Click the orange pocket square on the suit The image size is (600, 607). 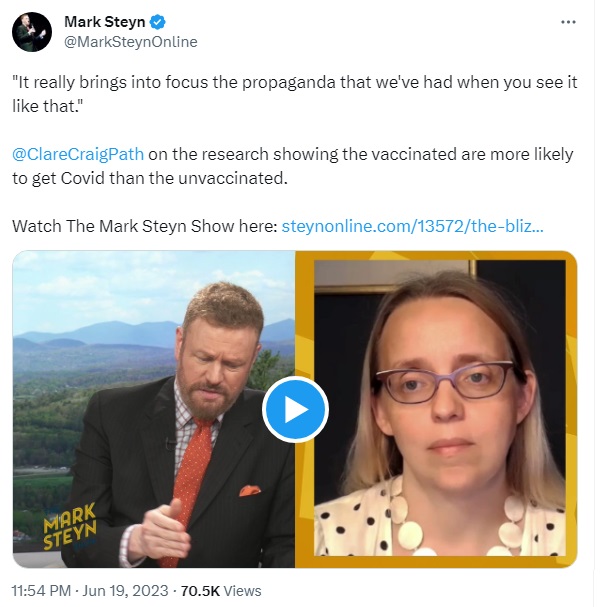tap(249, 490)
